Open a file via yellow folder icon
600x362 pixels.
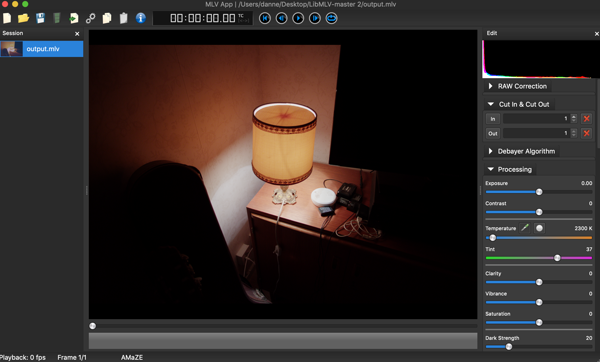tap(23, 18)
